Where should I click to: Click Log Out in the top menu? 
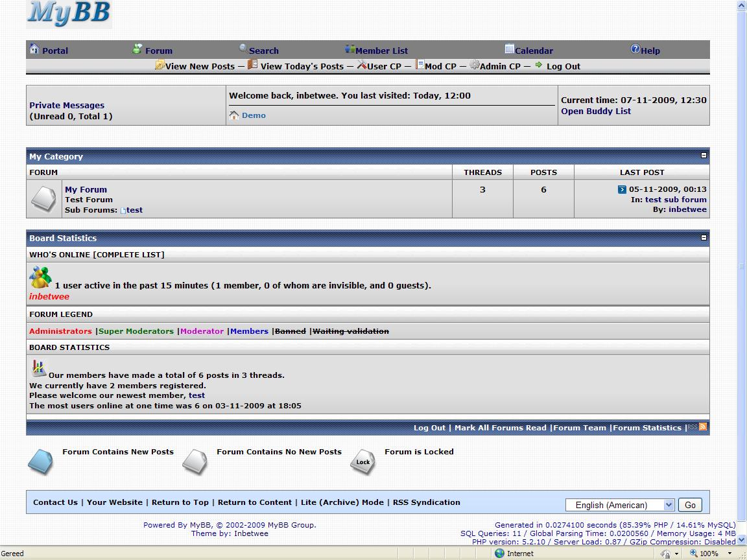pos(563,66)
